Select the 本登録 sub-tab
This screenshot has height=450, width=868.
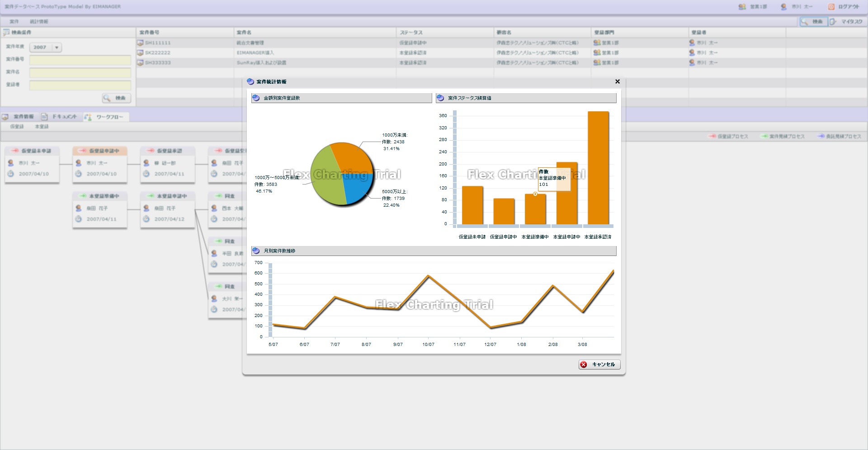coord(42,127)
